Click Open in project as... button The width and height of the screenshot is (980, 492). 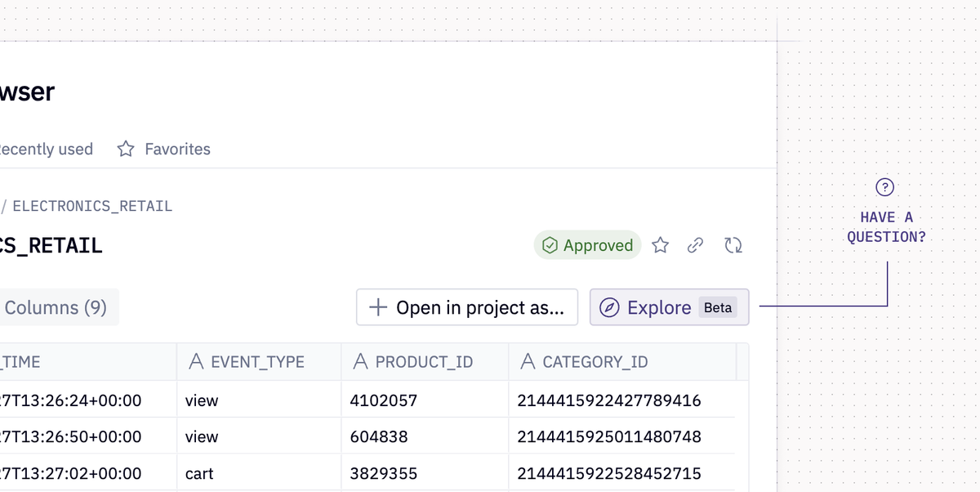point(467,307)
